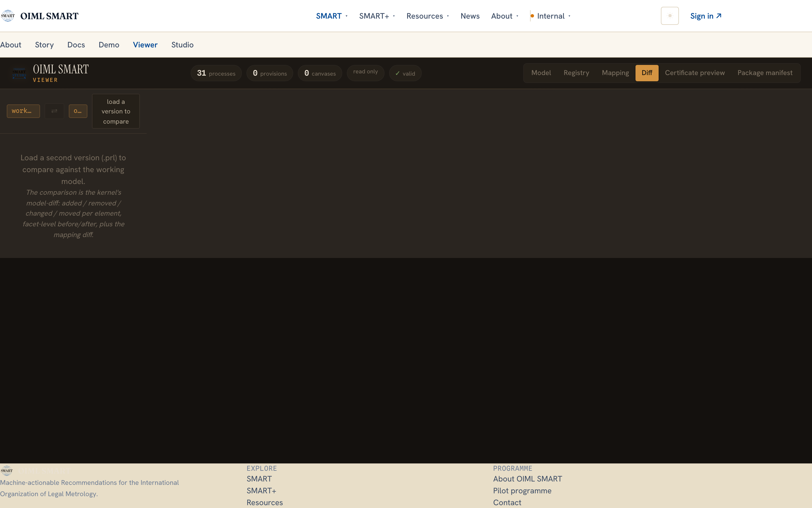Switch to the Studio tab
Screen dimensions: 812x508
pos(182,45)
